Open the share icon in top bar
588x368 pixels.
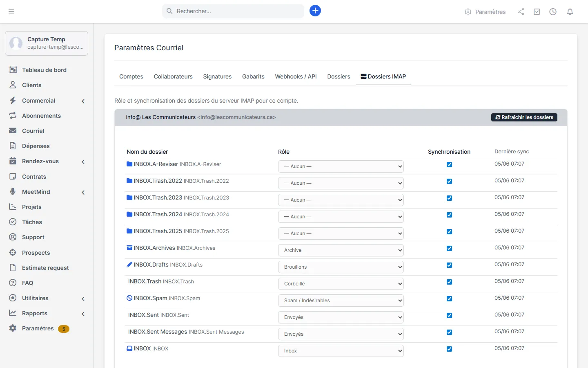click(521, 12)
